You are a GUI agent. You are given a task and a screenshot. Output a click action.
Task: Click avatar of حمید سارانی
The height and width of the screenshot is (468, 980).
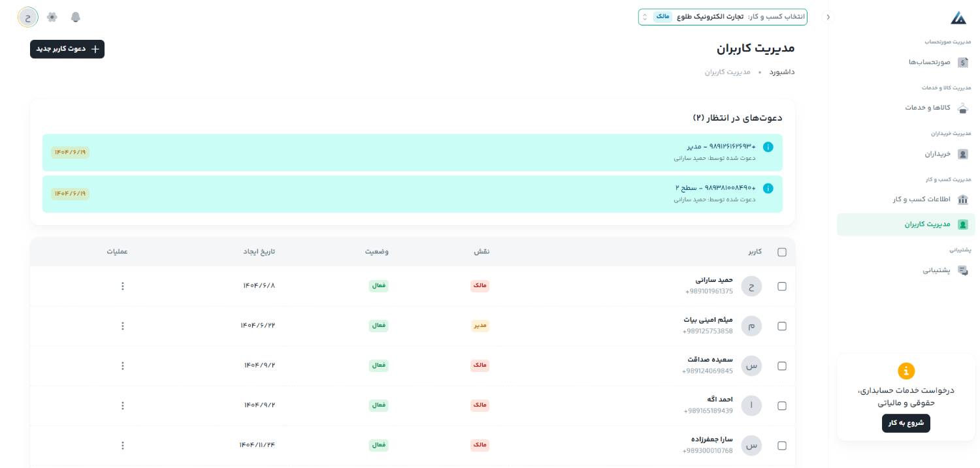[x=751, y=286]
